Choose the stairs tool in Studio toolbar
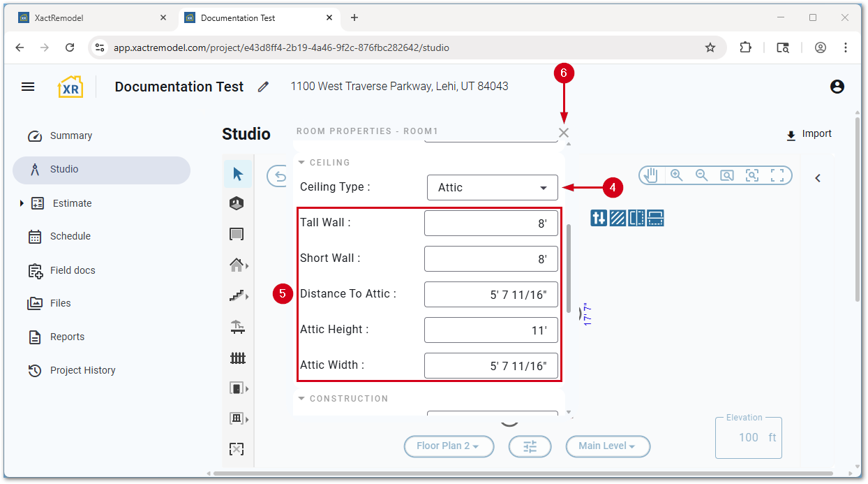Image resolution: width=868 pixels, height=484 pixels. tap(237, 295)
